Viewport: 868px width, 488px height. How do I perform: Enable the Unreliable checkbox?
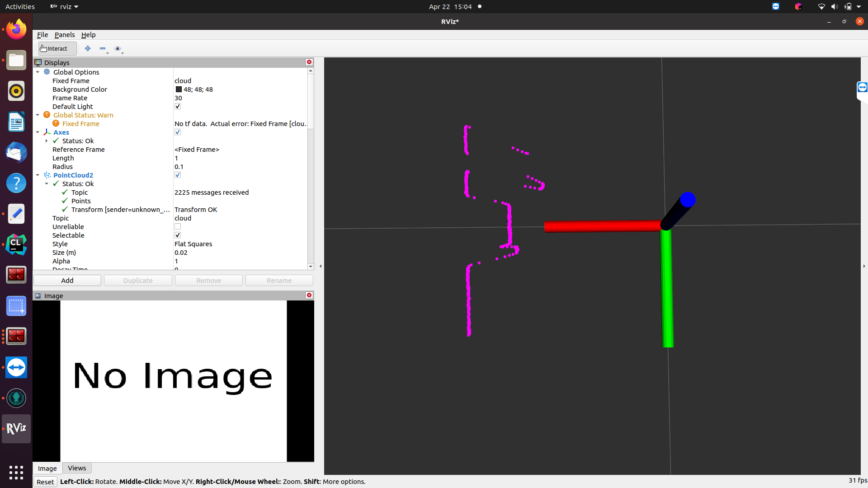[177, 226]
